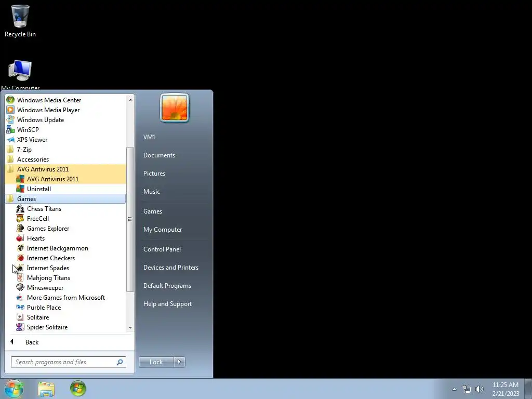Open FreeCell game icon

20,218
